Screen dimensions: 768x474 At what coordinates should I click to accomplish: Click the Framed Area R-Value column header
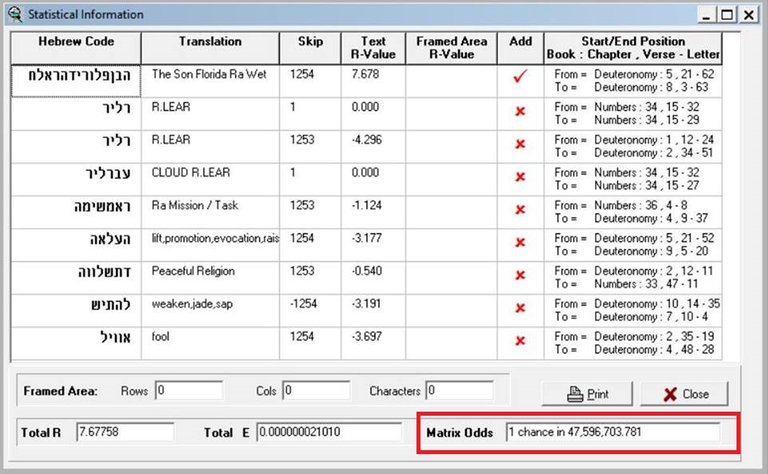[451, 48]
